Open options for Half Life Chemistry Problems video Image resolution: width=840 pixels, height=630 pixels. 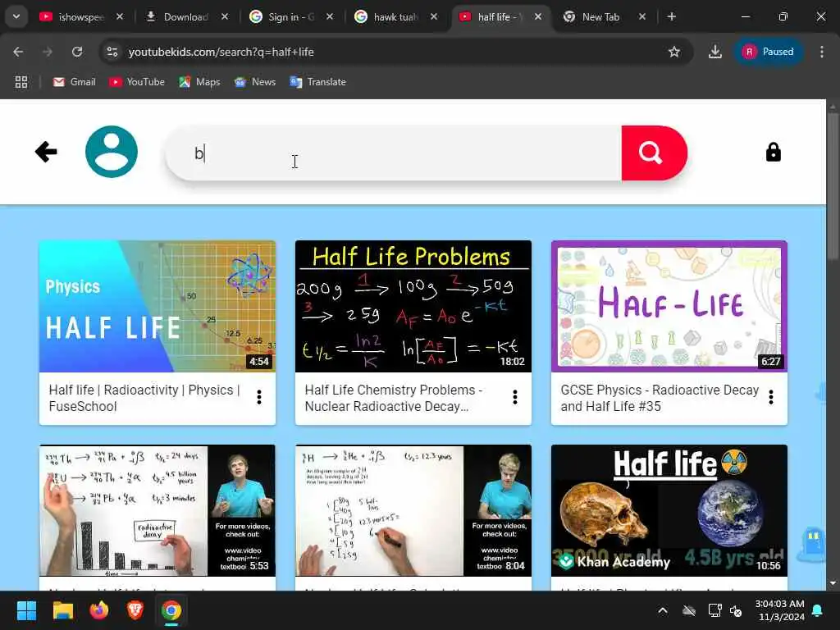pyautogui.click(x=515, y=397)
